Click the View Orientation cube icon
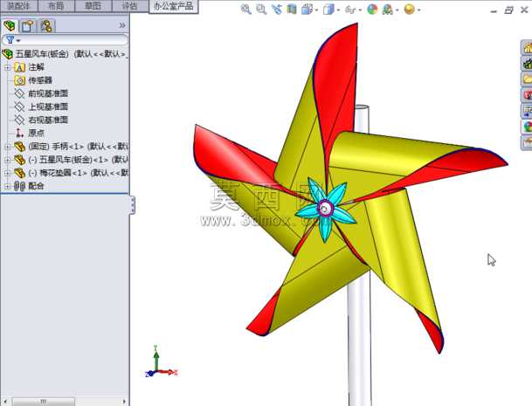Viewport: 532px width, 406px height. coord(307,10)
